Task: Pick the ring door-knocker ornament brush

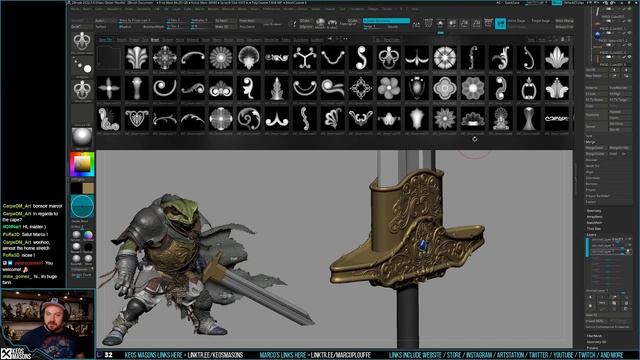Action: tap(529, 88)
